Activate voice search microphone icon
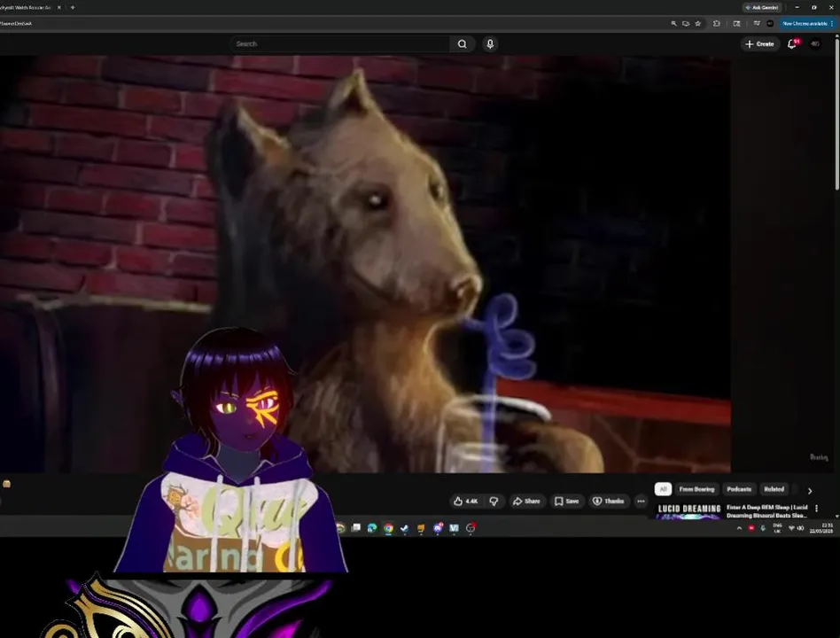Viewport: 840px width, 638px height. pos(490,44)
